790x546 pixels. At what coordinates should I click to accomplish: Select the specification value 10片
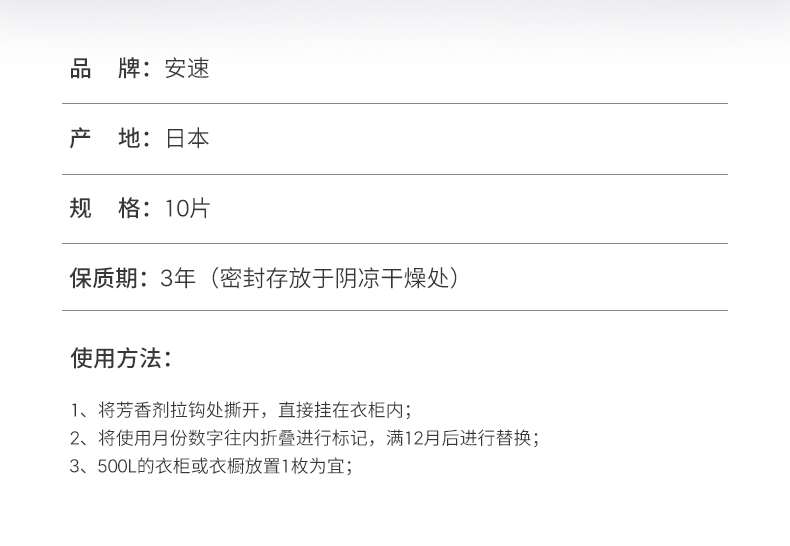click(187, 209)
